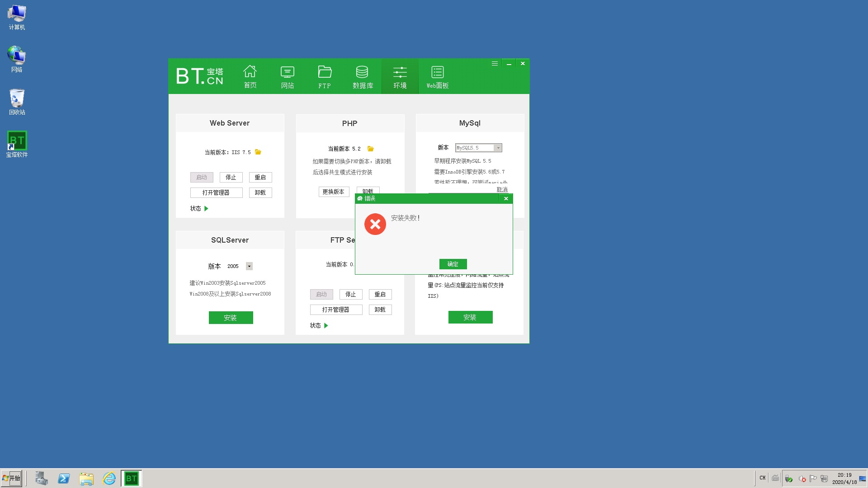Image resolution: width=868 pixels, height=488 pixels.
Task: Click the show desktop icon in tray
Action: click(x=863, y=479)
